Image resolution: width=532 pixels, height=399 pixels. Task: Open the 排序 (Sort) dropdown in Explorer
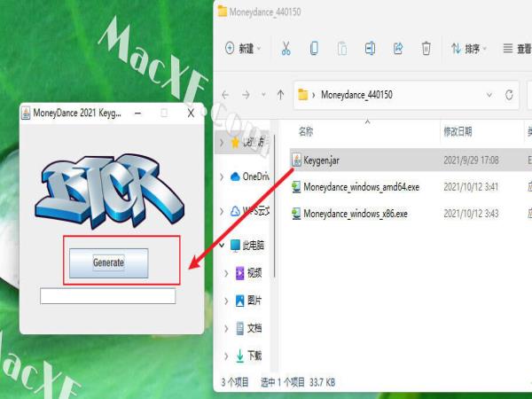pos(469,49)
